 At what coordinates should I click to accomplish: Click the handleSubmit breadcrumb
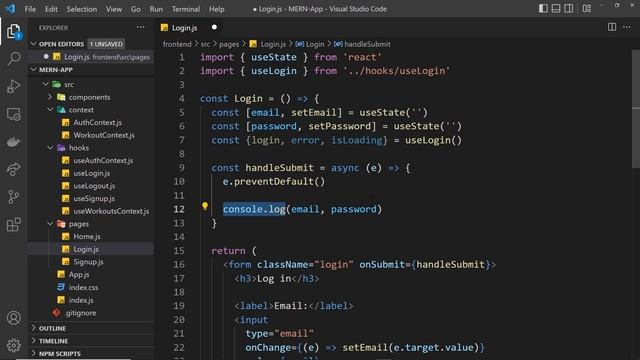pyautogui.click(x=367, y=44)
